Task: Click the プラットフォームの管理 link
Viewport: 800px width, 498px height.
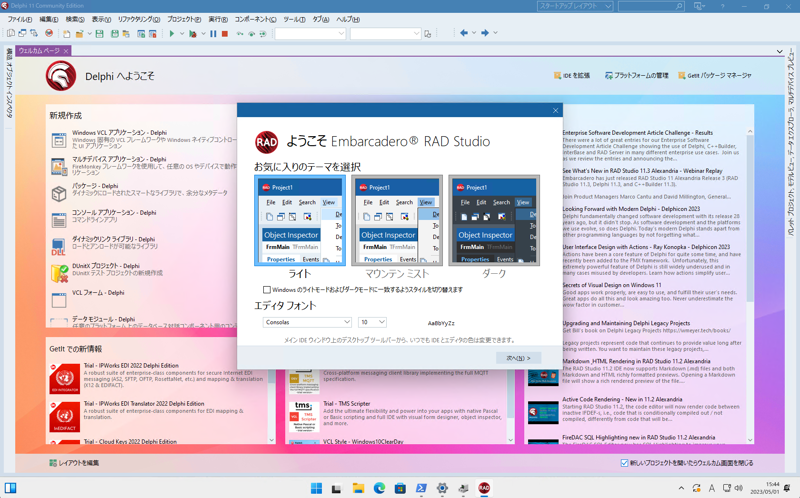Action: tap(637, 76)
